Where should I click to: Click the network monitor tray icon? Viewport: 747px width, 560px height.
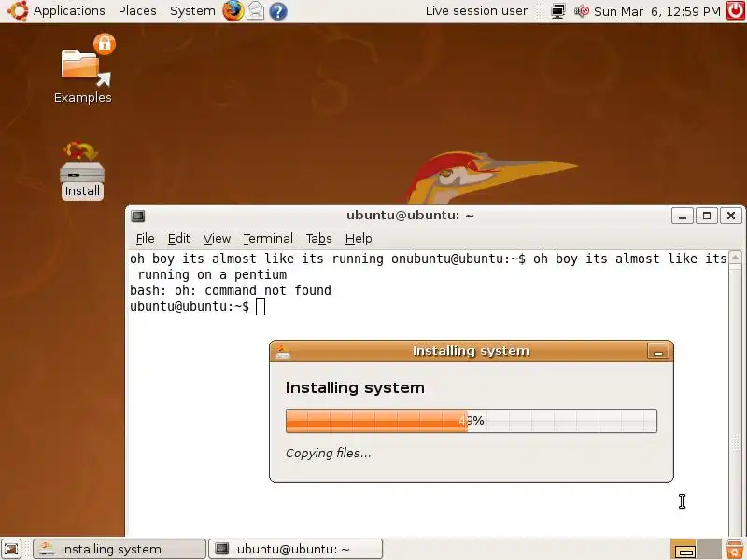[x=557, y=11]
